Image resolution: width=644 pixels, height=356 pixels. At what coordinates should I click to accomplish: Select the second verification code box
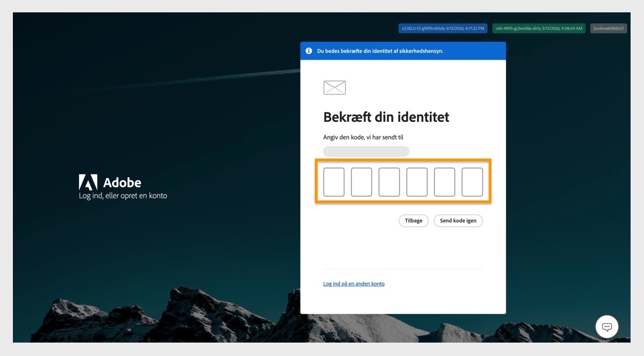[x=362, y=181]
